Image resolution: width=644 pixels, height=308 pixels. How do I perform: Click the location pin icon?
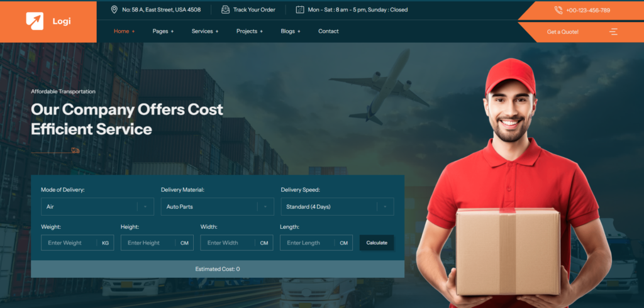pos(114,10)
